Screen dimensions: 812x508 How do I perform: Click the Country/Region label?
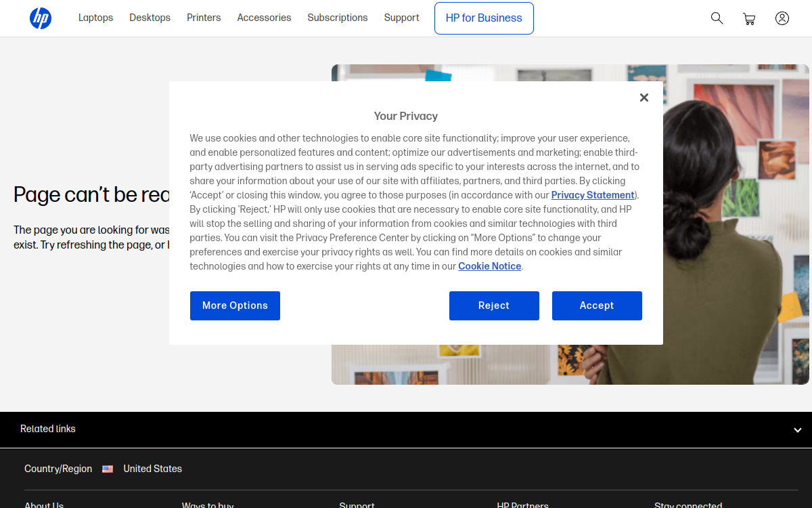coord(58,469)
